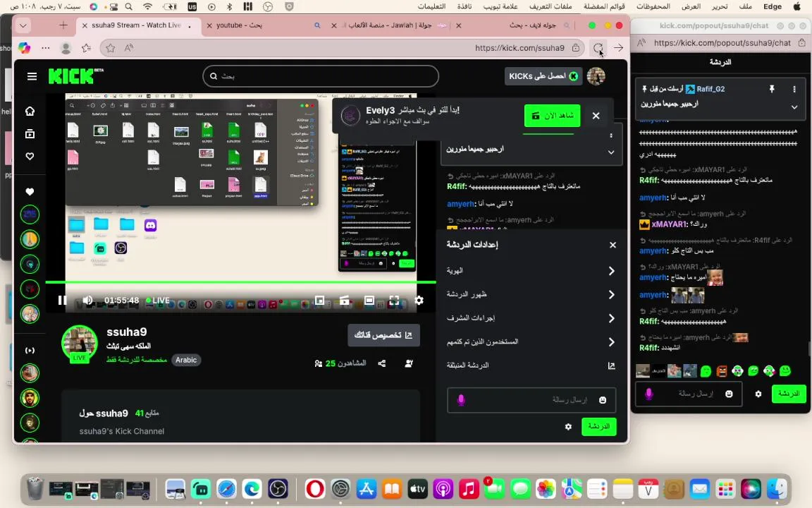The width and height of the screenshot is (812, 508).
Task: Expand إجراءات المشرف moderator actions row
Action: point(531,317)
